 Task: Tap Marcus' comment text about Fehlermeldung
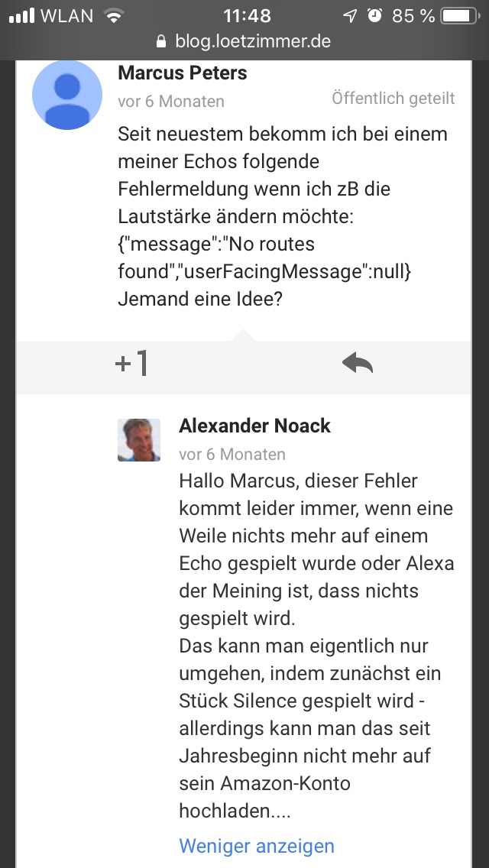pos(283,217)
